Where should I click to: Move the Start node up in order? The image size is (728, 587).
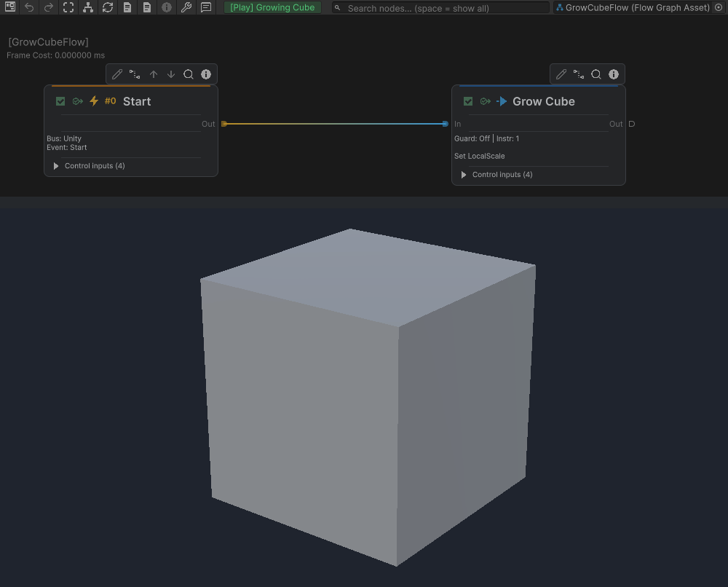click(153, 74)
